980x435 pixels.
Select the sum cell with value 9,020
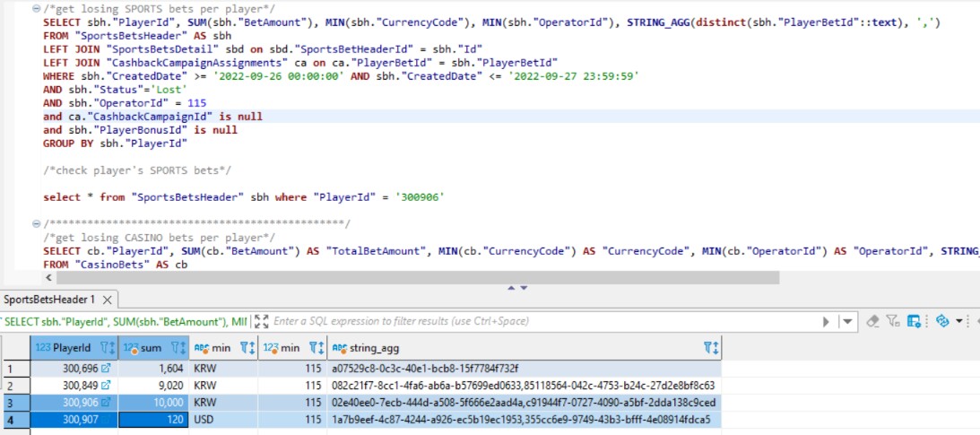[x=153, y=385]
